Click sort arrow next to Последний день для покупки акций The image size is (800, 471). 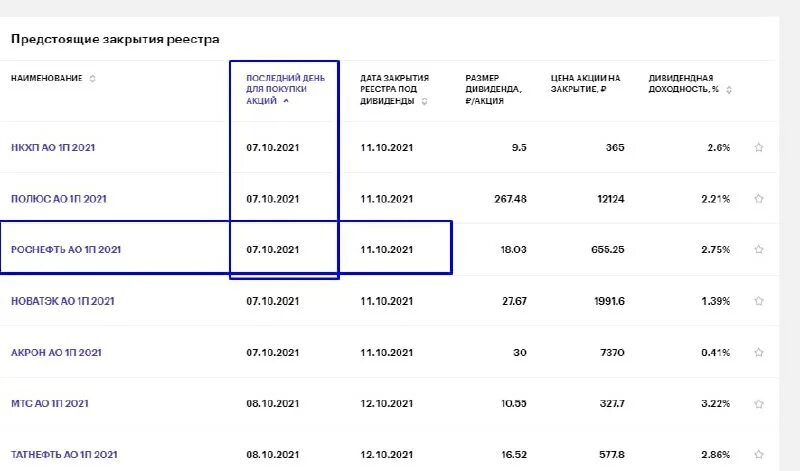(286, 100)
